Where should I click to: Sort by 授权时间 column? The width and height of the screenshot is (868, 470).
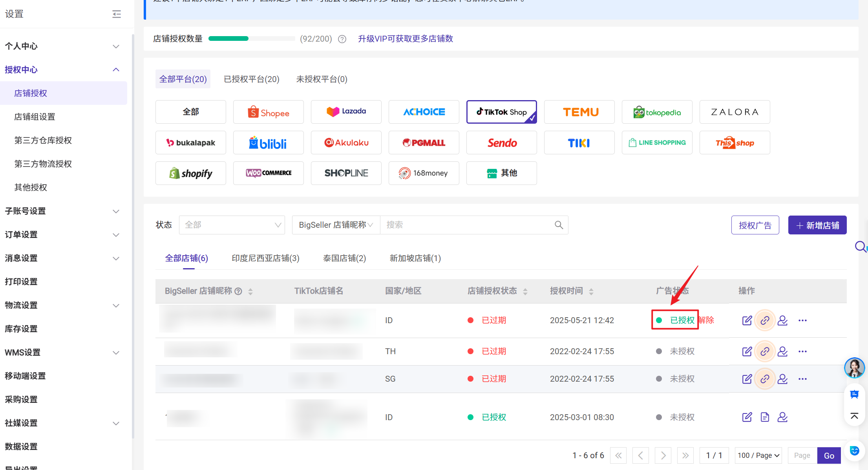pos(591,291)
